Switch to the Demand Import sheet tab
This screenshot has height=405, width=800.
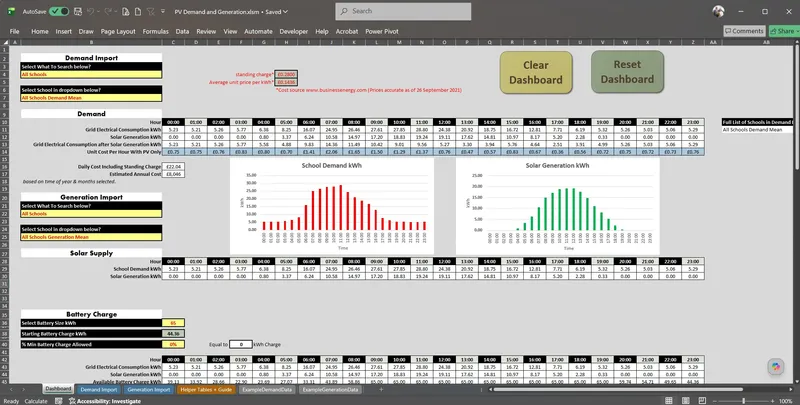pos(98,389)
